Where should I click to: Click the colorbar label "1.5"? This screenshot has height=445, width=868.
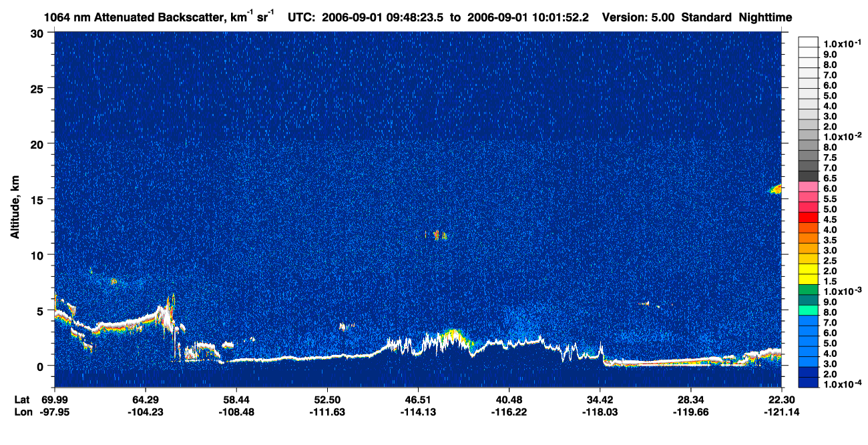coord(830,281)
